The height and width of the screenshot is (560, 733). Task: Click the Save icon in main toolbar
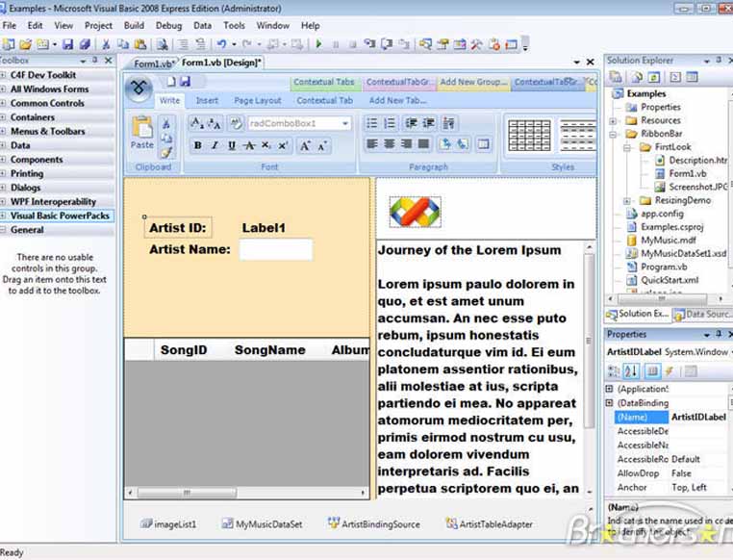(x=68, y=44)
